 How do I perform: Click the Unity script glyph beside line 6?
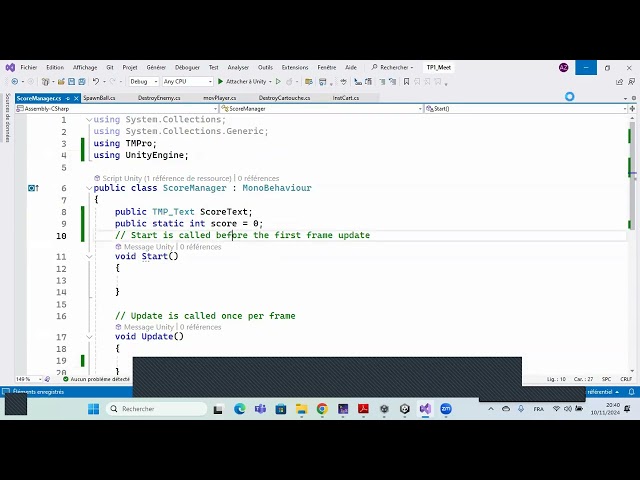coord(33,188)
